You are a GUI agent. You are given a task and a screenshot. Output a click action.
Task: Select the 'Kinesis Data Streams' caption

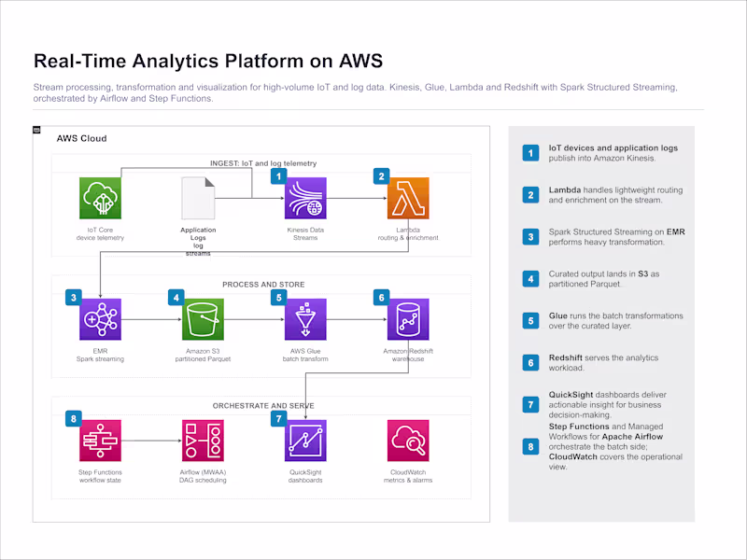(305, 234)
